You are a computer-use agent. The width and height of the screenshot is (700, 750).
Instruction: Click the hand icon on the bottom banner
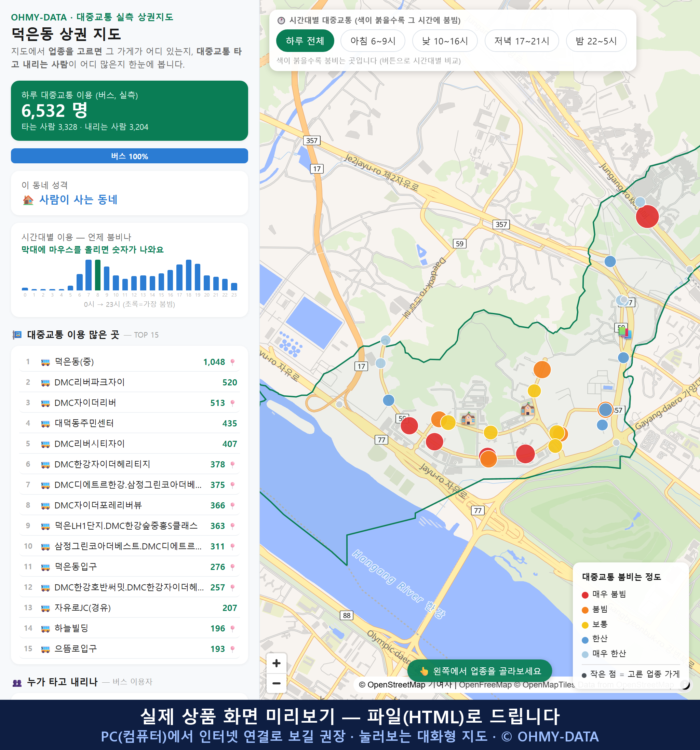click(424, 671)
